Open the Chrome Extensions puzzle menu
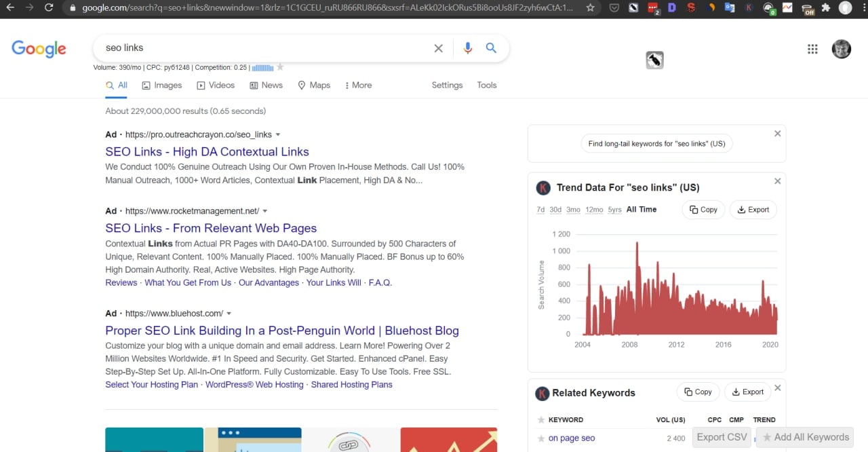Screen dimensions: 868x452 click(x=825, y=8)
